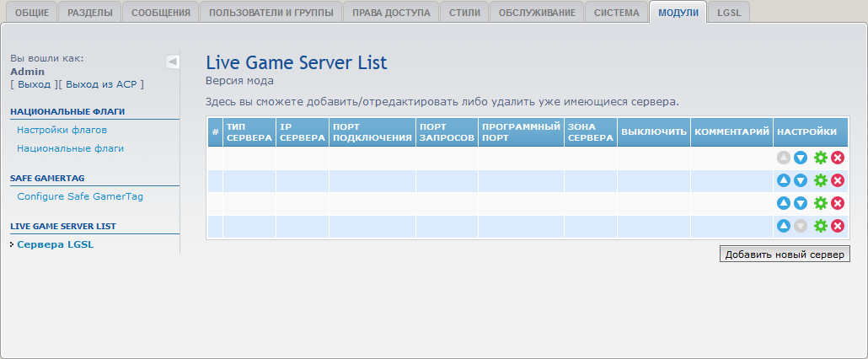Select Сервера LGSL sidebar item
This screenshot has width=868, height=359.
(x=55, y=244)
